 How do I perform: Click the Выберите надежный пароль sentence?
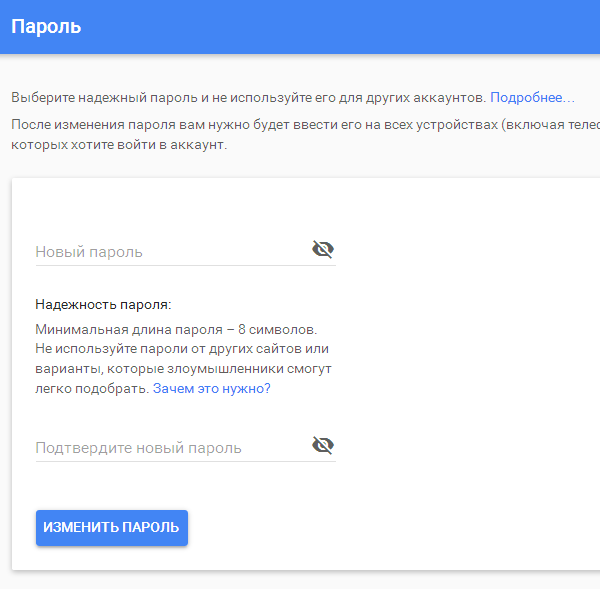click(x=249, y=98)
